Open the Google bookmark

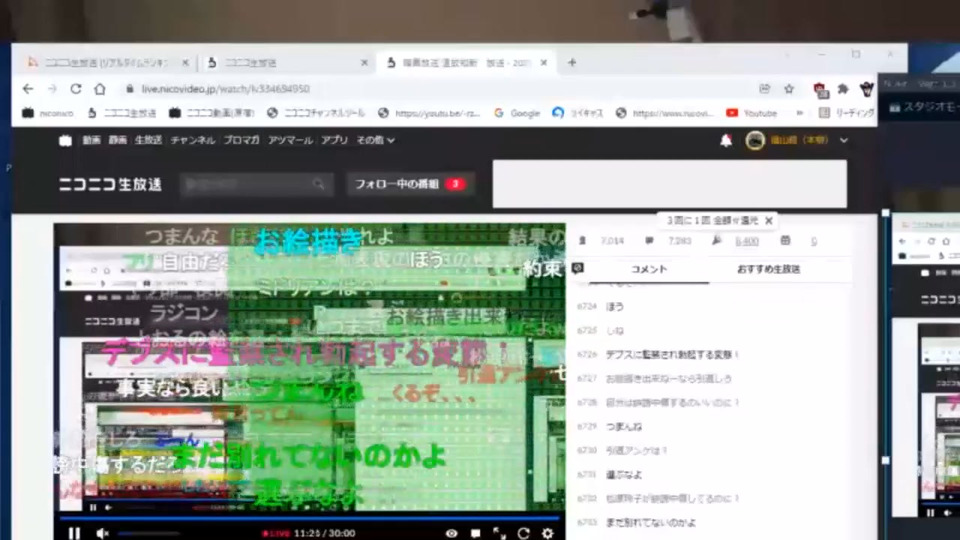click(517, 113)
